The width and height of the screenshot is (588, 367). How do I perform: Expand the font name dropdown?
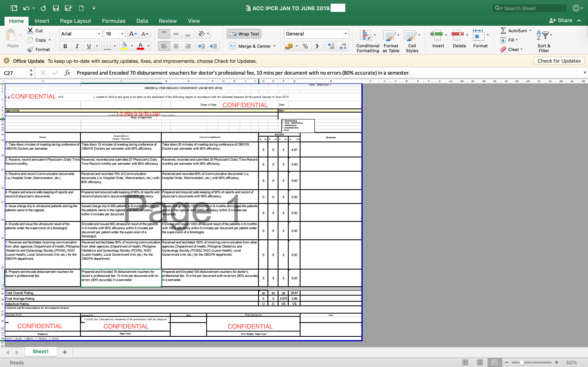(x=99, y=34)
